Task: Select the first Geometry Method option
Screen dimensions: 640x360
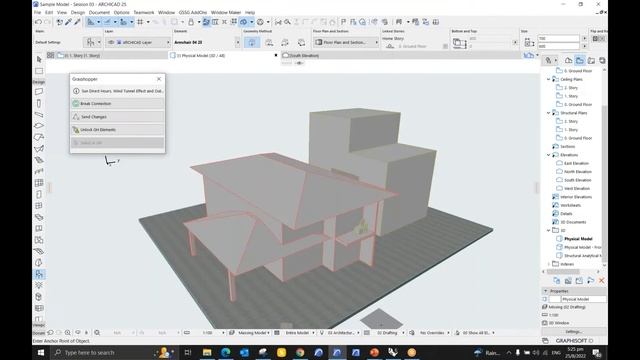Action: tap(252, 42)
